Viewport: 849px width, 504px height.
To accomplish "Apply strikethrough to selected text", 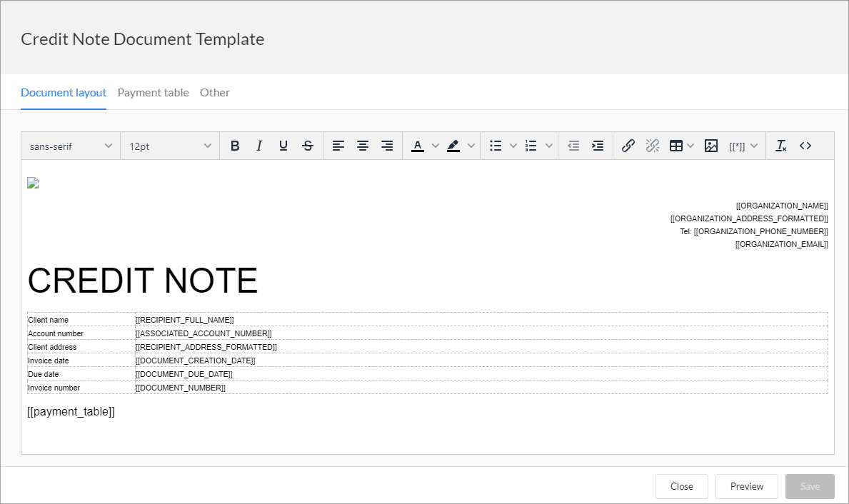I will (x=307, y=145).
